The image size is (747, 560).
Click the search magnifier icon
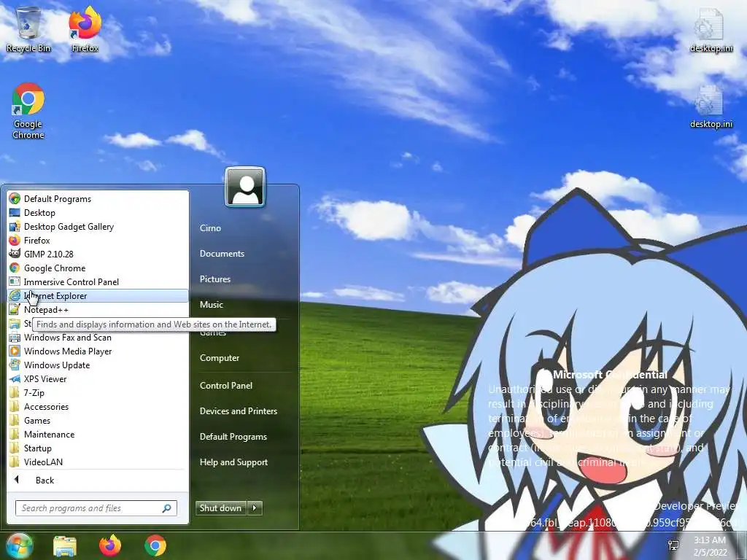[x=167, y=508]
